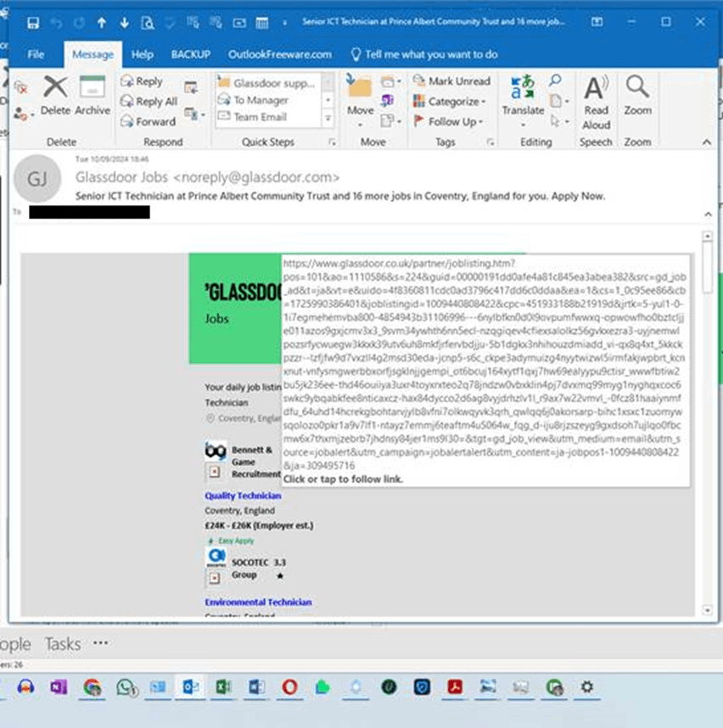Open OneNote from the taskbar

coord(59,686)
